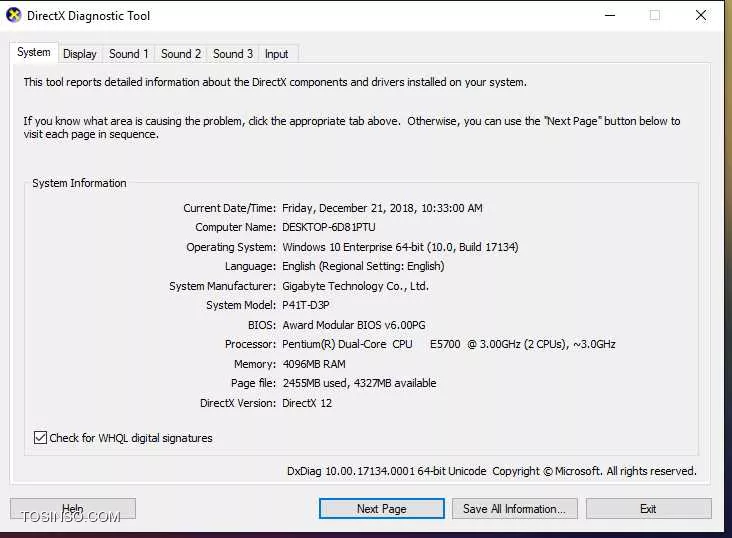732x538 pixels.
Task: Click the computer name DESKTOP-6D81PTU
Action: pyautogui.click(x=329, y=227)
